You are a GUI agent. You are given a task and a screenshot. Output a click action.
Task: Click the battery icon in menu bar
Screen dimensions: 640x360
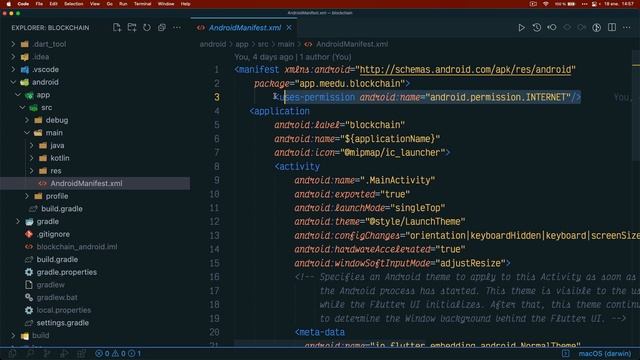pos(571,4)
